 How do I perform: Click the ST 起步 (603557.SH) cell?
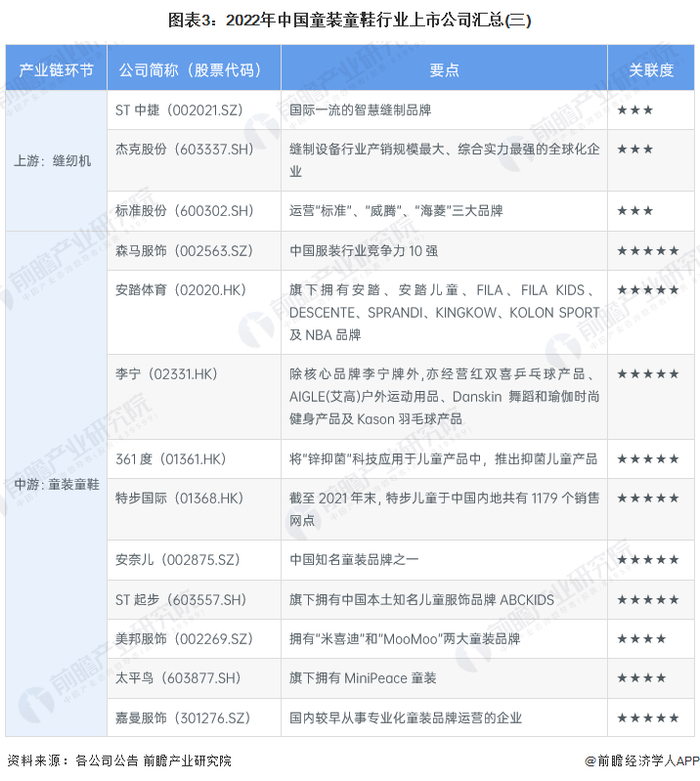click(x=194, y=599)
